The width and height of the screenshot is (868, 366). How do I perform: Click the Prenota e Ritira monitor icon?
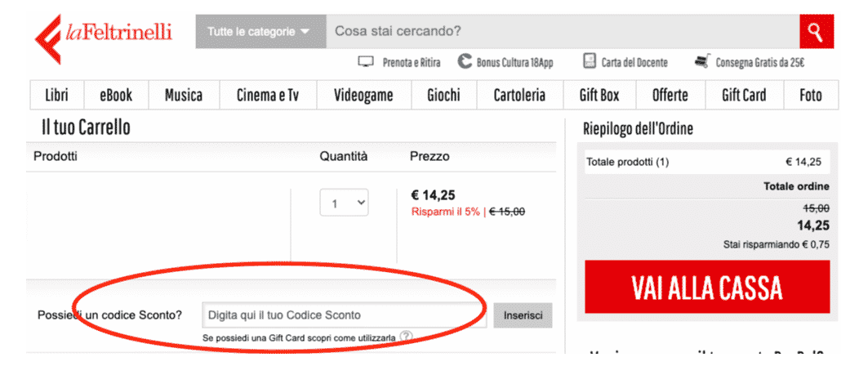pyautogui.click(x=366, y=62)
